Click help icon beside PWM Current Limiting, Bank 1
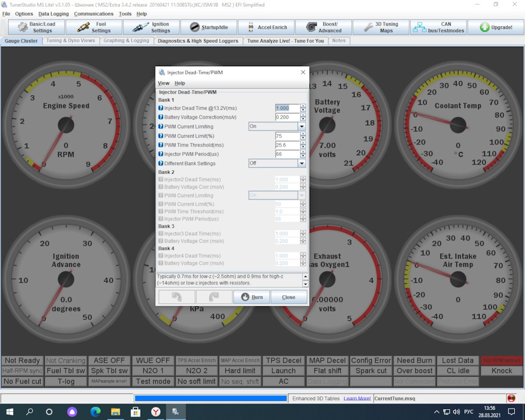525x420 pixels. click(x=161, y=127)
